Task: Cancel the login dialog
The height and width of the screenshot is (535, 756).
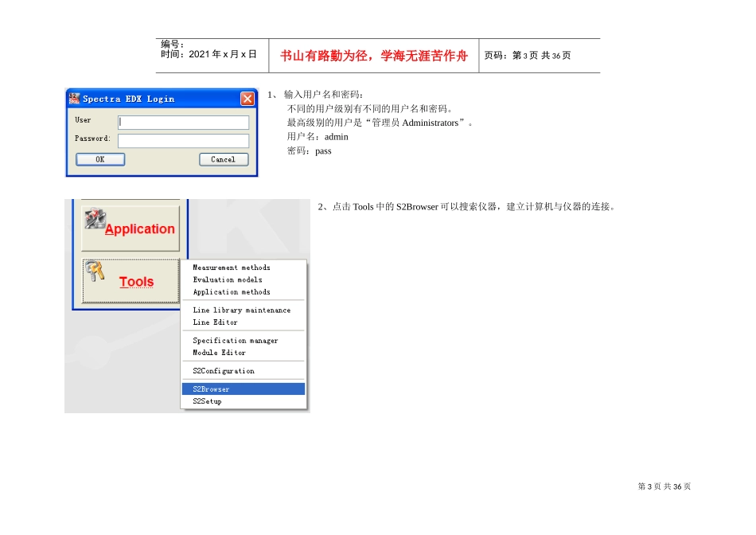Action: point(224,159)
